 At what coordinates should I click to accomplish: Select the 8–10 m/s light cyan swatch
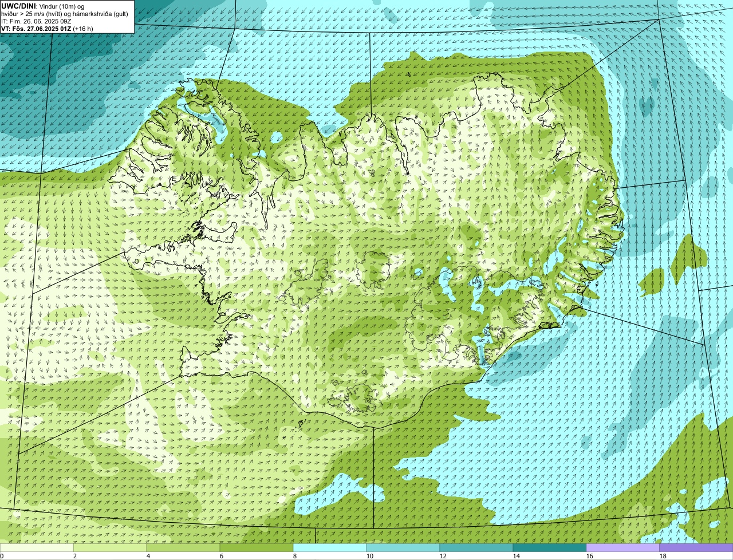[330, 547]
